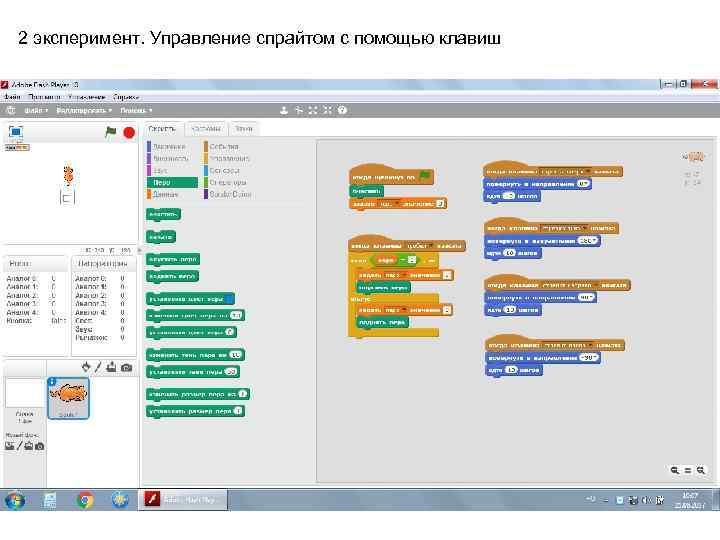Screen dimensions: 720x540
Task: Open direction dropdown showing 90
Action: (586, 298)
